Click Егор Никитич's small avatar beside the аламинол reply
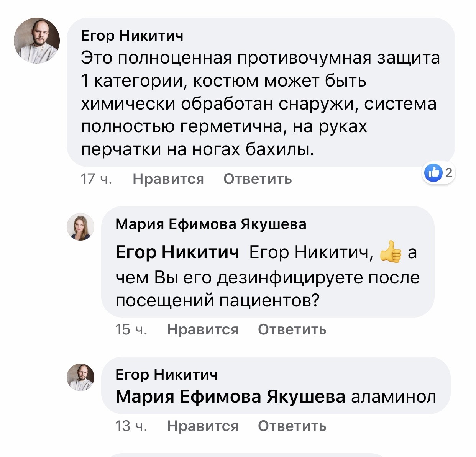This screenshot has width=476, height=457. click(80, 377)
